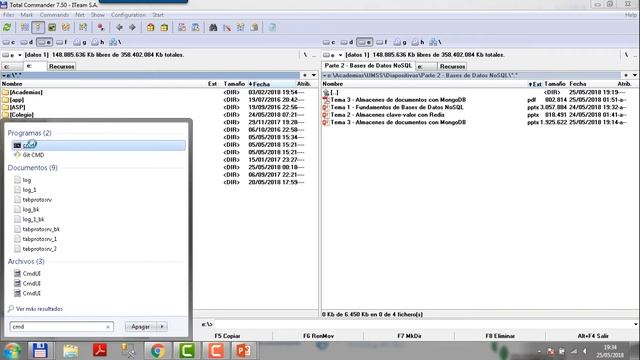Open Google Chrome from the taskbar
Viewport: 640px width, 360px height.
pyautogui.click(x=158, y=351)
